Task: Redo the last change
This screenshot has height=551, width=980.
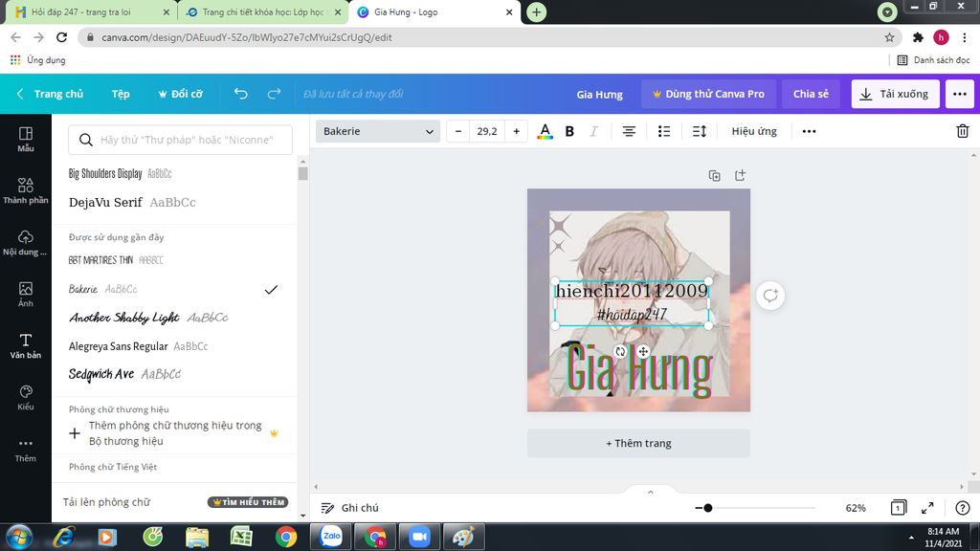Action: tap(274, 94)
